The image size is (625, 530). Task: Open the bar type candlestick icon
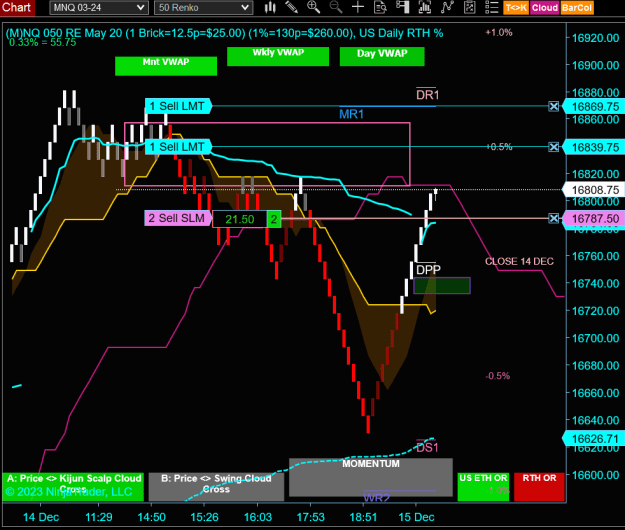[270, 7]
